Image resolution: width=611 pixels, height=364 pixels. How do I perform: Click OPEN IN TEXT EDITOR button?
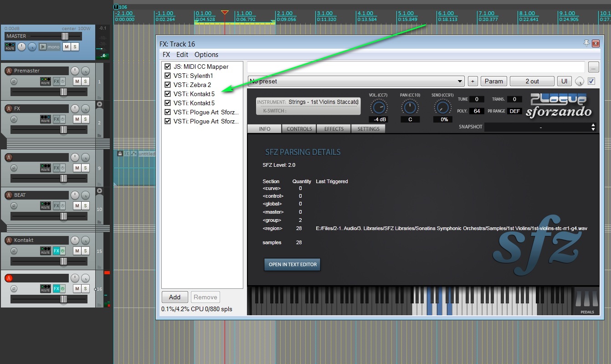click(293, 265)
